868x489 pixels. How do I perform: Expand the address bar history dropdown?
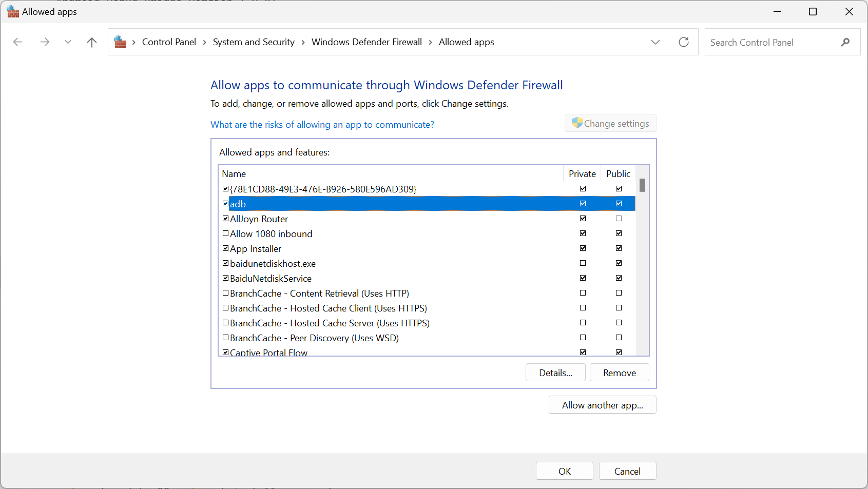tap(655, 42)
